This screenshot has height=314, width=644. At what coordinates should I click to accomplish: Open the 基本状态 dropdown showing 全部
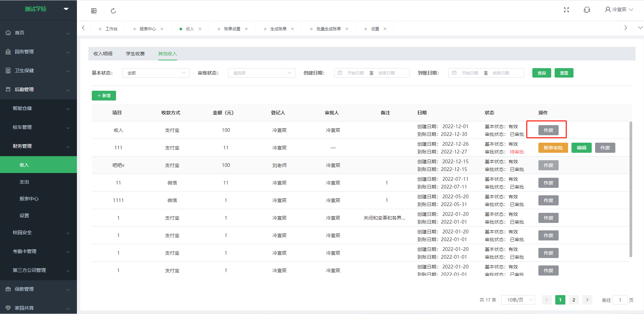(156, 73)
